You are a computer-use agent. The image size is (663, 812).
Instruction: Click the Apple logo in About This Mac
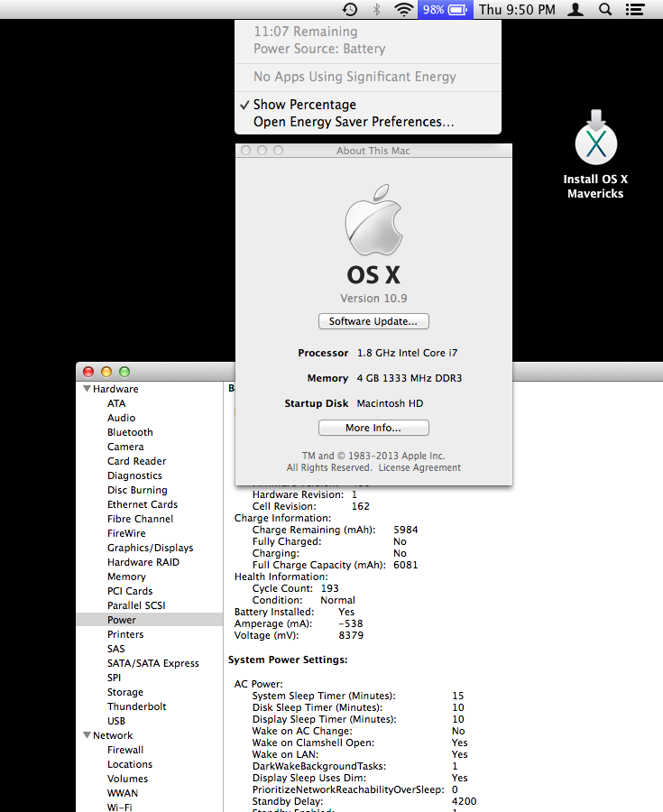pyautogui.click(x=373, y=219)
